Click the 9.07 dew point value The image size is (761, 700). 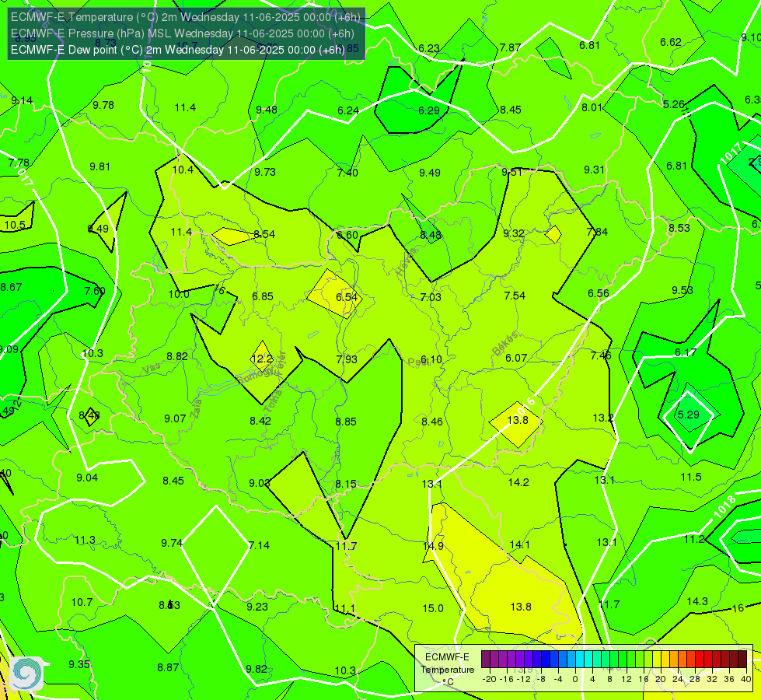tap(175, 418)
